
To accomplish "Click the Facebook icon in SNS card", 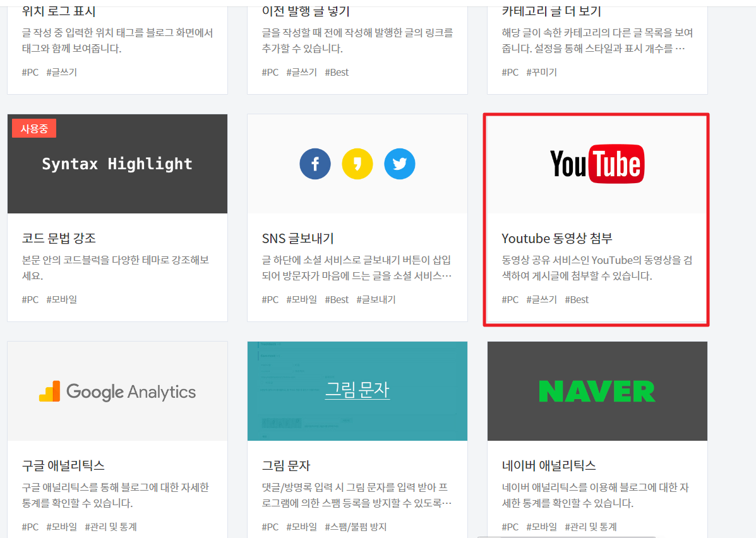I will coord(315,164).
